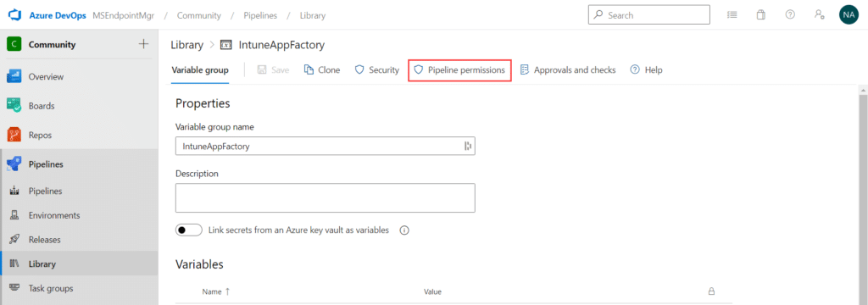Open Boards in sidebar
Viewport: 868px width, 305px height.
click(42, 106)
